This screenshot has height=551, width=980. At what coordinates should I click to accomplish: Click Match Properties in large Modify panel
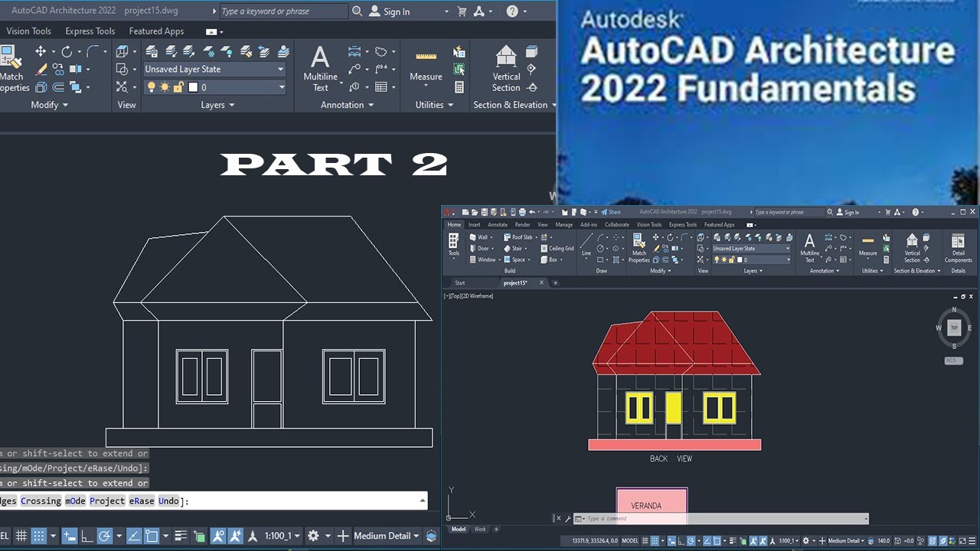[11, 69]
